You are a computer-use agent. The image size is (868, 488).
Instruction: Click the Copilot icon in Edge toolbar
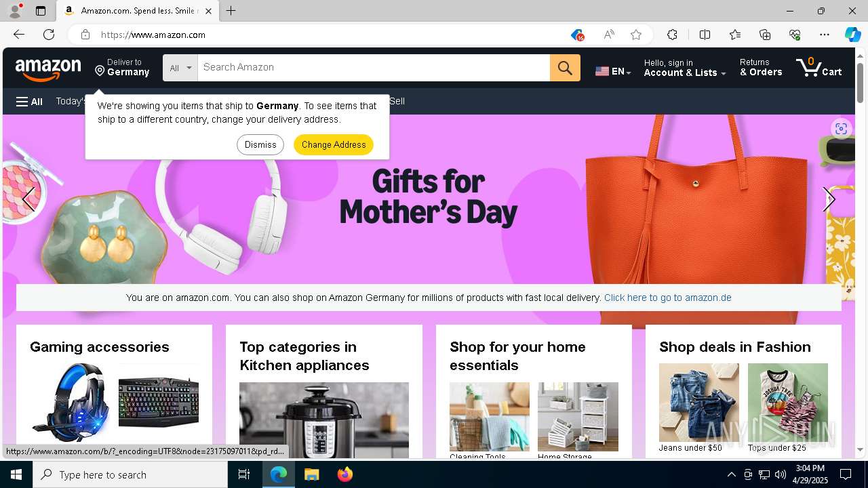(x=852, y=35)
